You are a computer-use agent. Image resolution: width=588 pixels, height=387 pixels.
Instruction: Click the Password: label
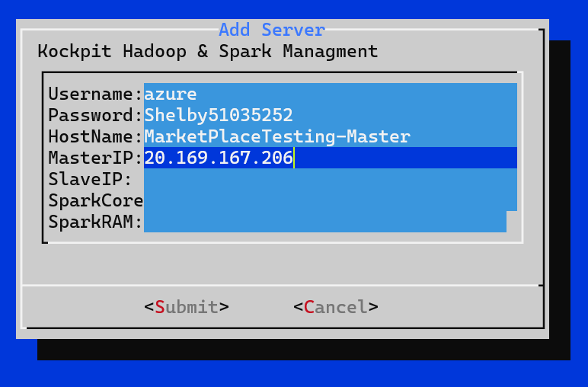click(x=96, y=115)
